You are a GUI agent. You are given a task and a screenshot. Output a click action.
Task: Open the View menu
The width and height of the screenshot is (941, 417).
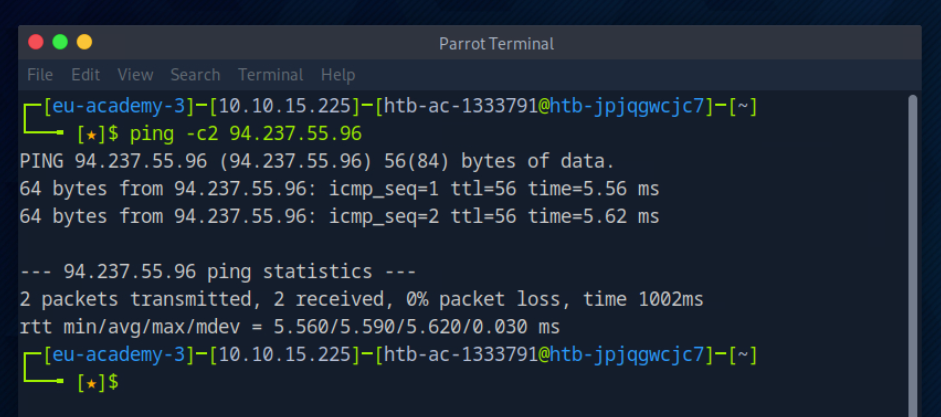coord(135,75)
